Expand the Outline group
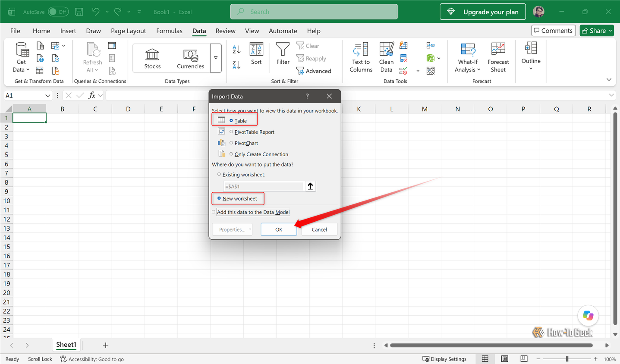 (531, 56)
